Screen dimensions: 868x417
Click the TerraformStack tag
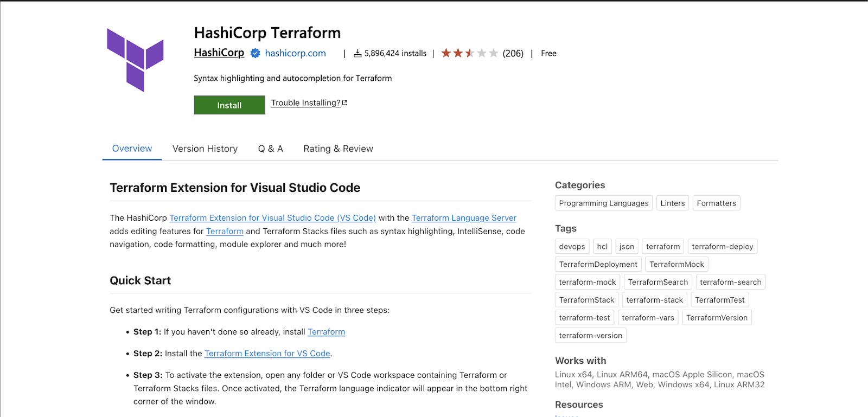(x=587, y=300)
